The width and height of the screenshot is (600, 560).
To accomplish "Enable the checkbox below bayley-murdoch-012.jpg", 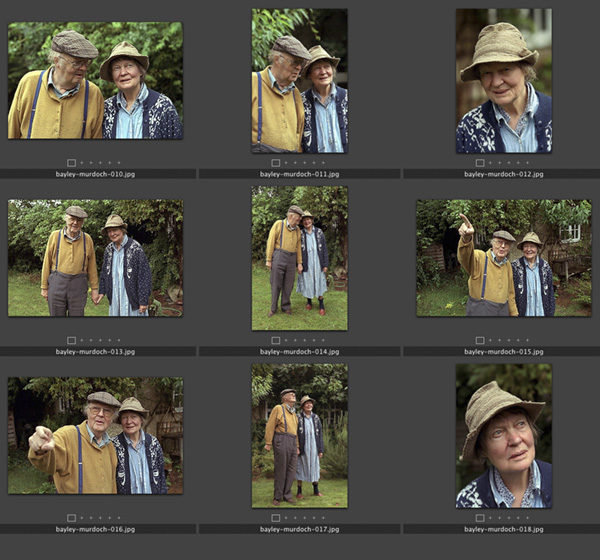I will tap(480, 162).
